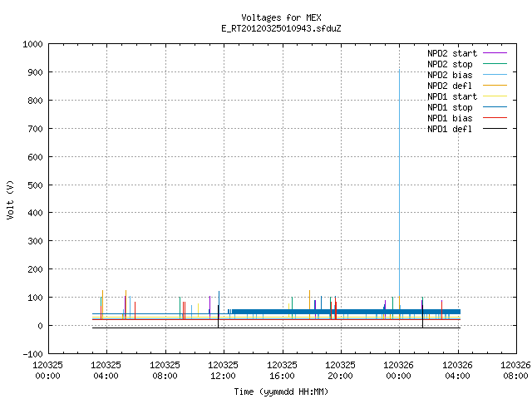532x399 pixels.
Task: Click the 'NPD1 defl' legend label
Action: (450, 130)
